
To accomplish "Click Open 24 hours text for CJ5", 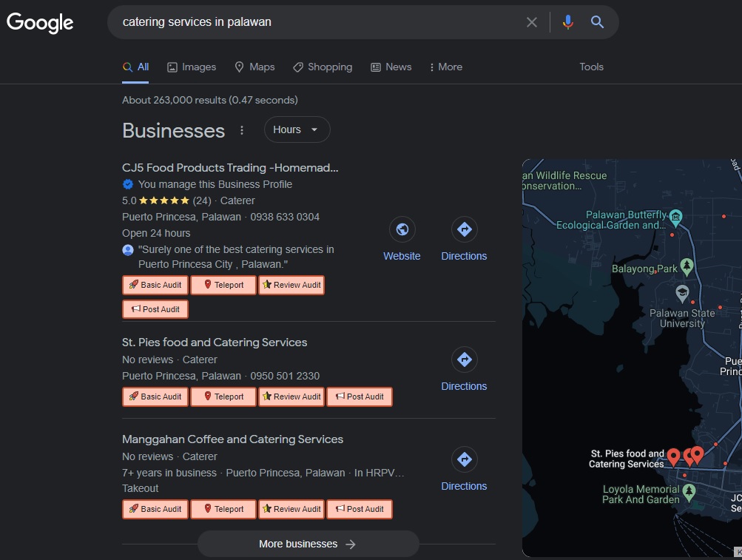I will [x=156, y=233].
